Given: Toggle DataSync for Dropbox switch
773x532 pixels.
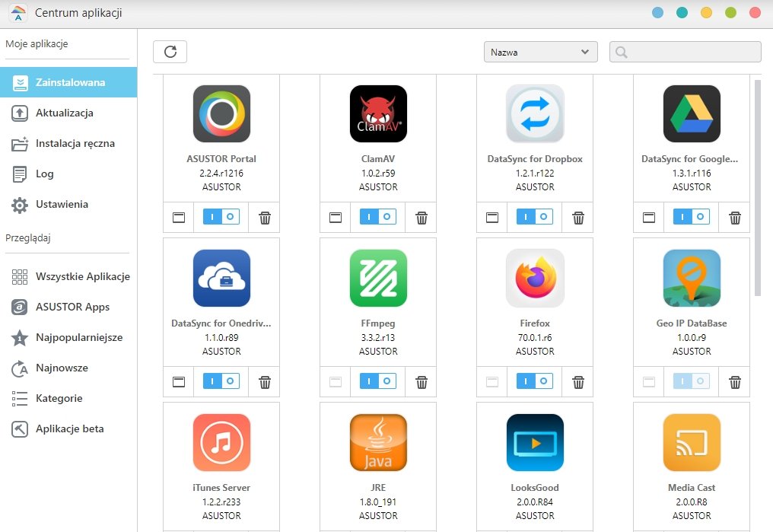Looking at the screenshot, I should [x=535, y=216].
